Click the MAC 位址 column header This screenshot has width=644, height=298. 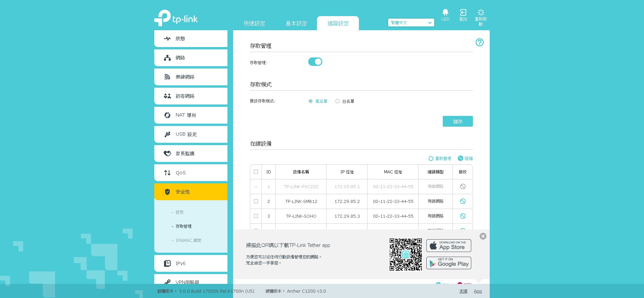click(393, 172)
